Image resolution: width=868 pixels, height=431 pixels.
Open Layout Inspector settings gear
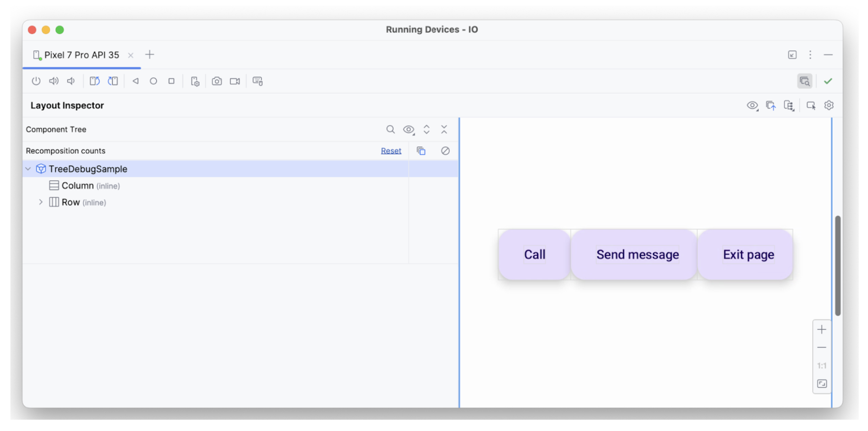pyautogui.click(x=829, y=105)
